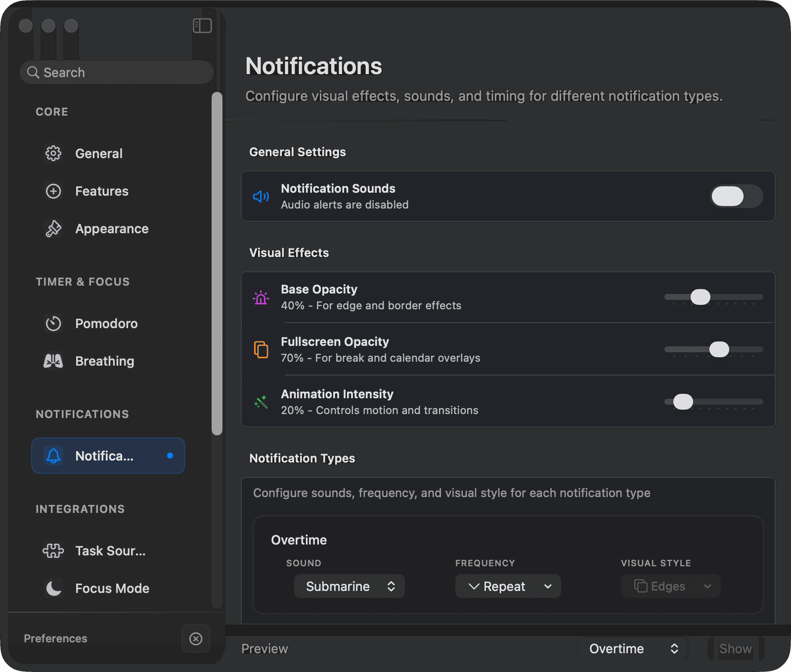The height and width of the screenshot is (672, 791).
Task: Click the Breathing lungs icon
Action: (x=53, y=361)
